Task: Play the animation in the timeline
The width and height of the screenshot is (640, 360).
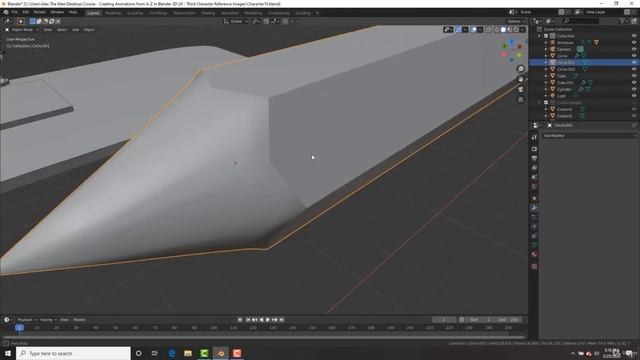Action: pyautogui.click(x=268, y=320)
